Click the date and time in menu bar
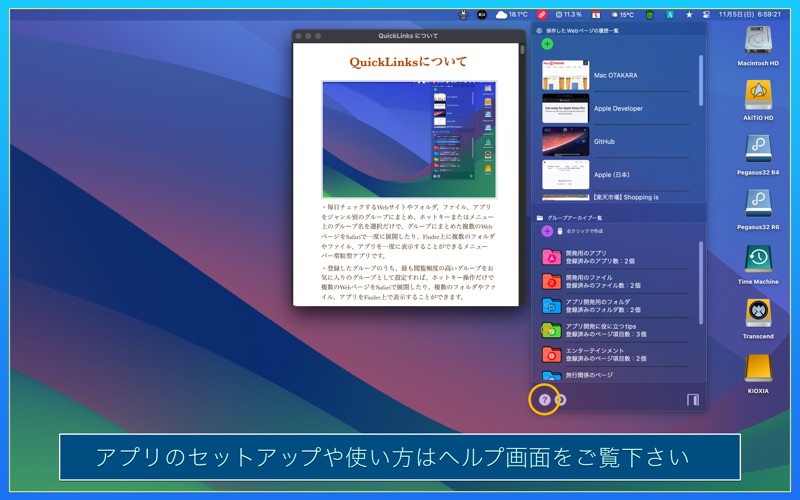The image size is (800, 500). 749,15
